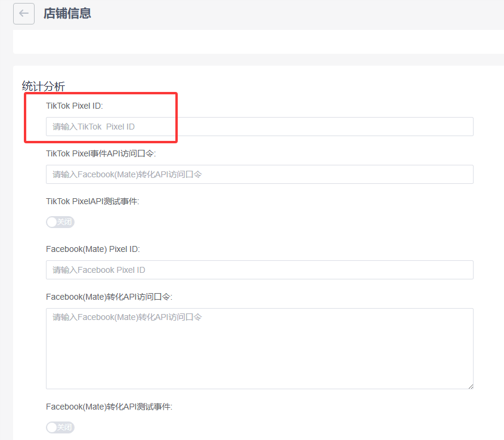Click the back arrow button
504x440 pixels.
point(24,14)
